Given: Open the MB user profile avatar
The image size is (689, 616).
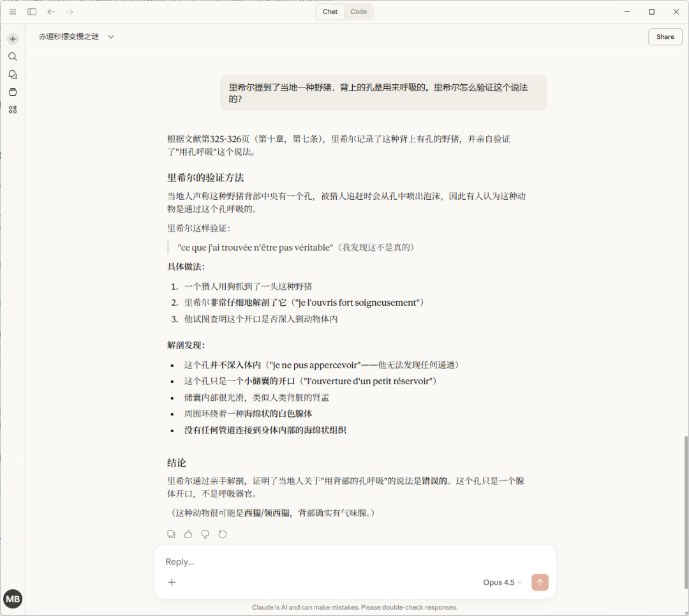Looking at the screenshot, I should pos(13,599).
